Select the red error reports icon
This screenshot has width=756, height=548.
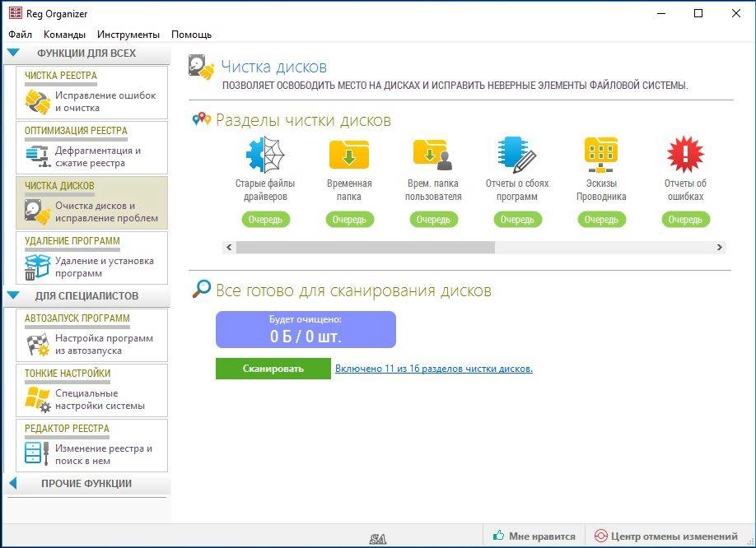click(685, 155)
